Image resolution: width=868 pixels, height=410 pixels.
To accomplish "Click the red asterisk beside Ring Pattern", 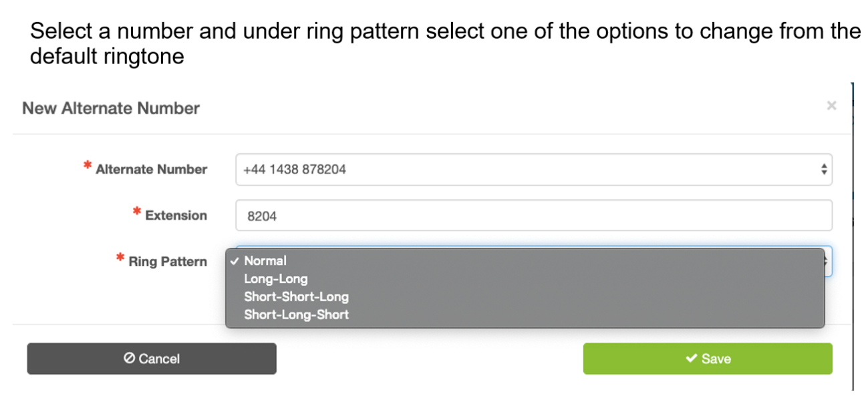I will click(x=120, y=258).
